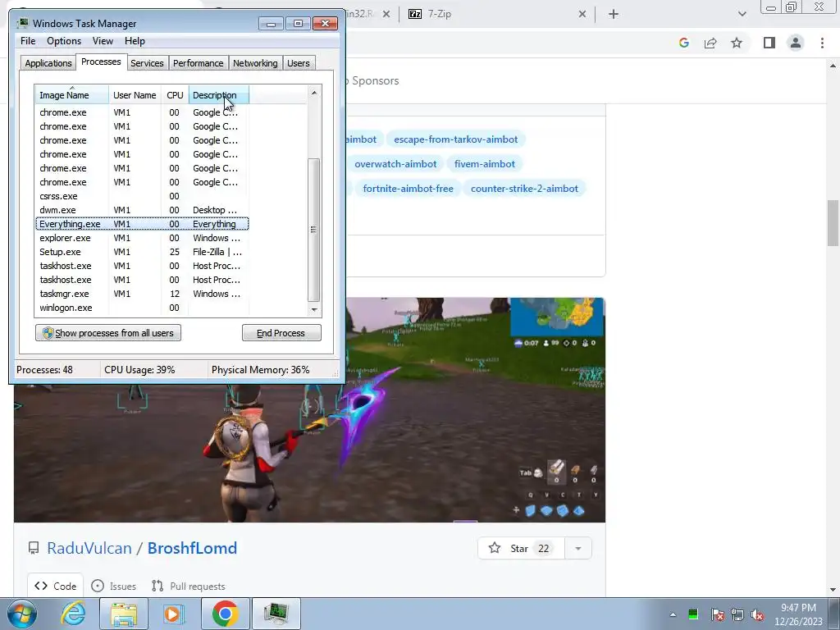Click the End Process button
840x630 pixels.
[x=281, y=333]
